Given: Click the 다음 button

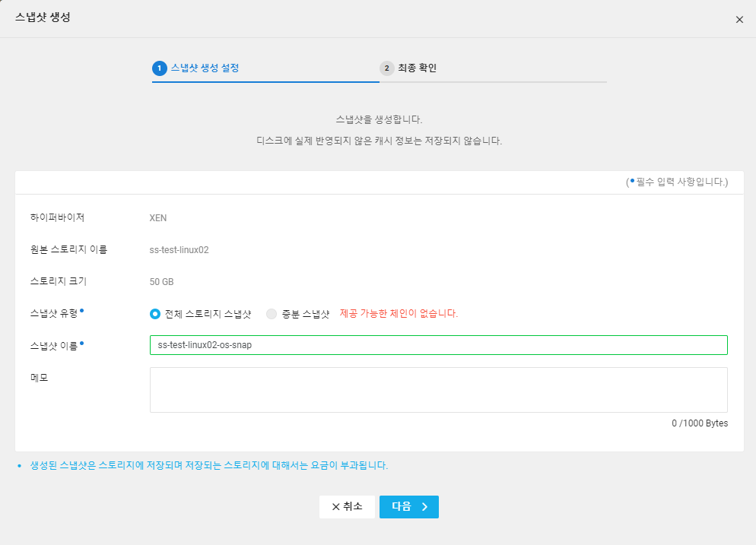Looking at the screenshot, I should [409, 507].
